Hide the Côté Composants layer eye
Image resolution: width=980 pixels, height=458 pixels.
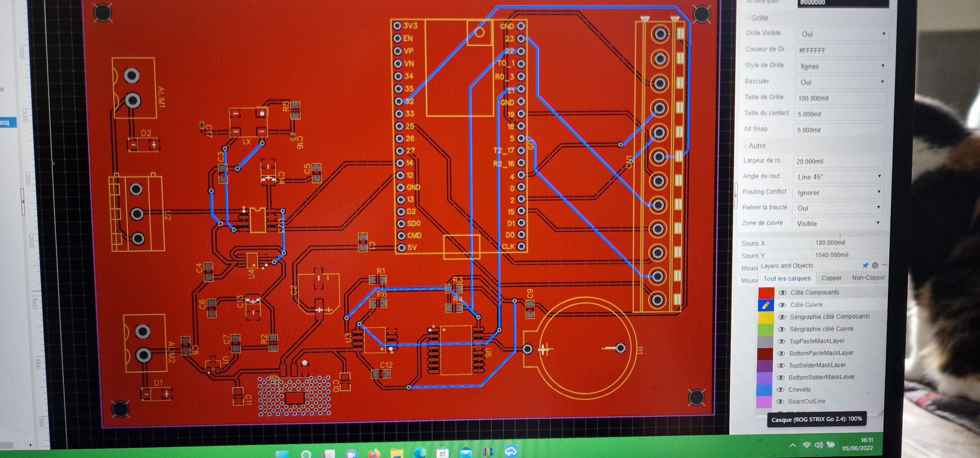[782, 293]
